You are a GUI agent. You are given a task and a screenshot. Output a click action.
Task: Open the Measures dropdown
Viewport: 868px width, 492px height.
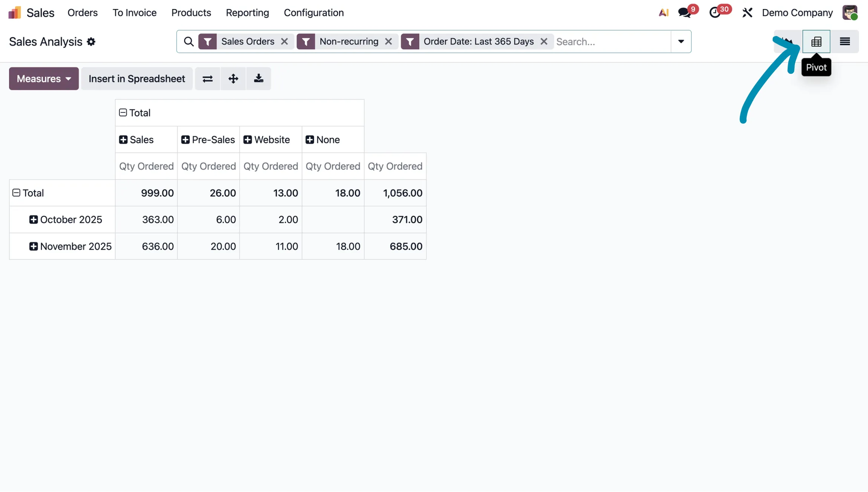coord(44,79)
